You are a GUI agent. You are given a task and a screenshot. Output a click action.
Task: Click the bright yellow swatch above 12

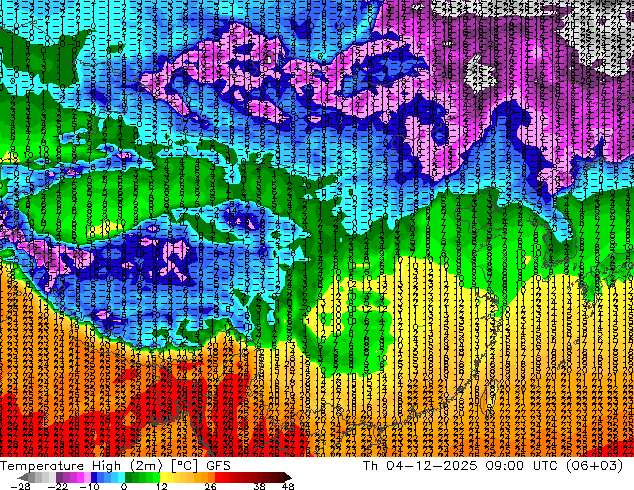tap(164, 477)
